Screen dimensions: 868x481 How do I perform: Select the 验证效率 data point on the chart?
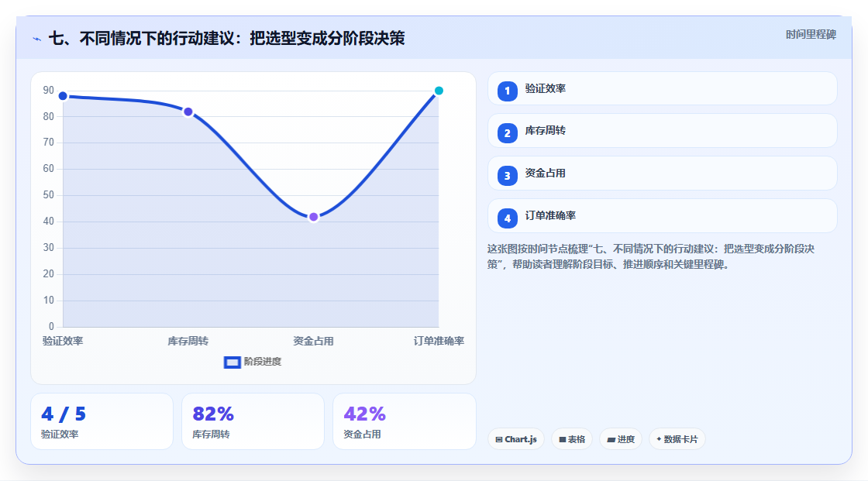point(63,96)
